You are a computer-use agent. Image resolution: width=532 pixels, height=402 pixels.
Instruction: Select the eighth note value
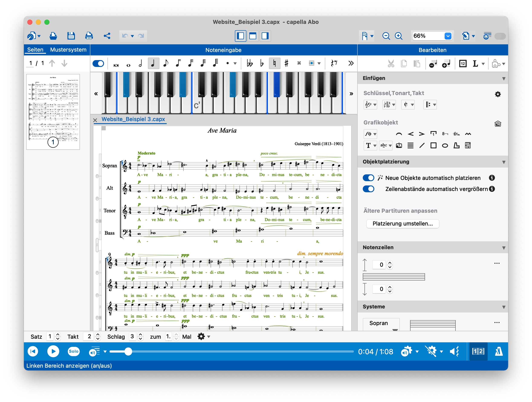click(165, 64)
